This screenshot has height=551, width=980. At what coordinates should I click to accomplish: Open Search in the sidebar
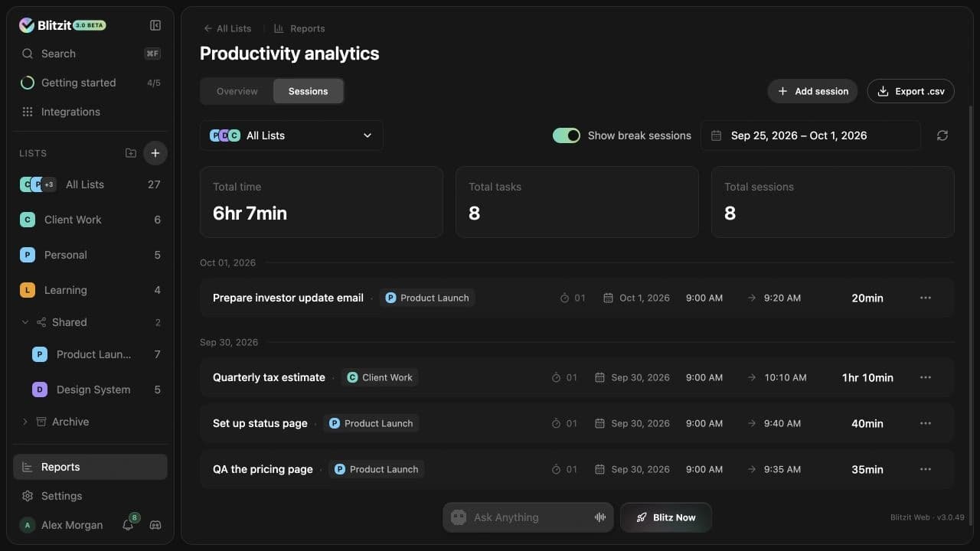point(90,54)
